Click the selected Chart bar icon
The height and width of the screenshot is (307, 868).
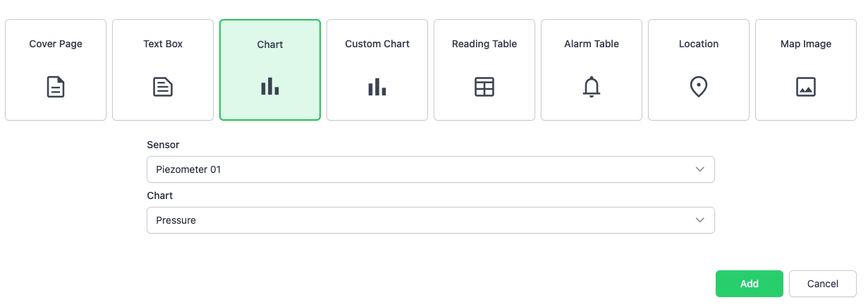[x=270, y=87]
